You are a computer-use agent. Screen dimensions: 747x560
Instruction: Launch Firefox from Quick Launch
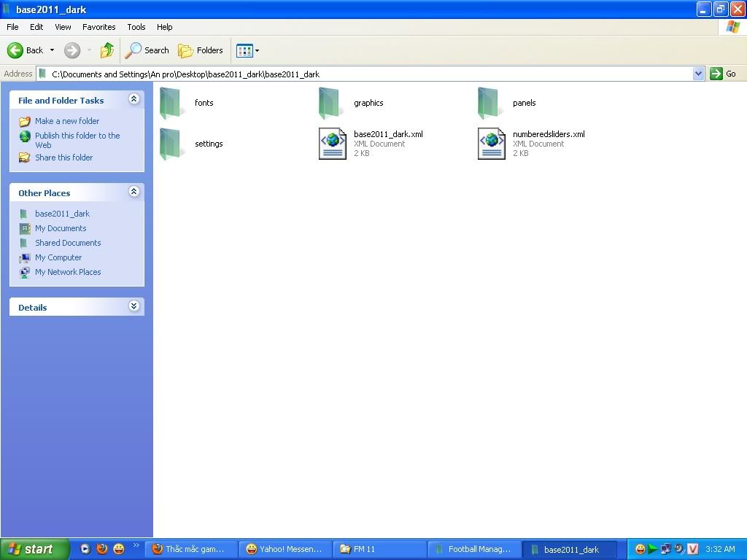(x=102, y=549)
